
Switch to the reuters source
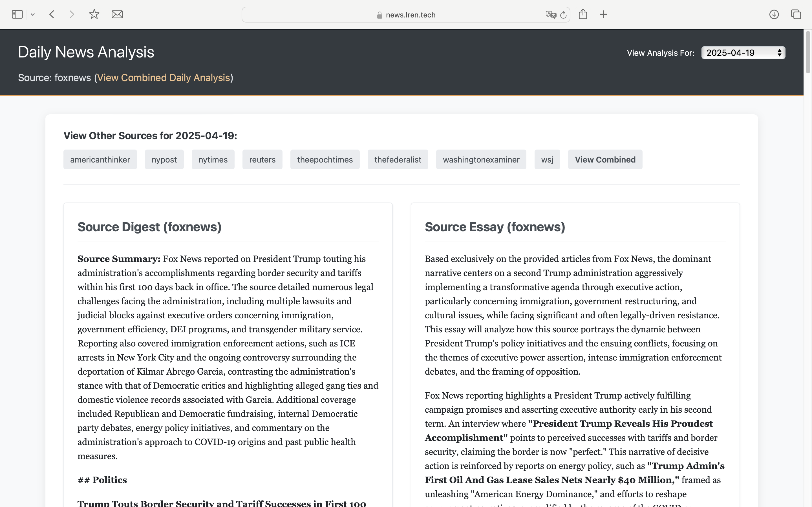[x=262, y=160]
